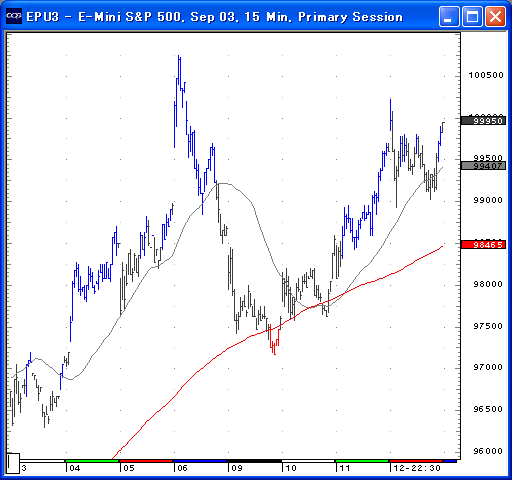Click the 05 date marker on time axis
Viewport: 512px width, 480px height.
129,468
